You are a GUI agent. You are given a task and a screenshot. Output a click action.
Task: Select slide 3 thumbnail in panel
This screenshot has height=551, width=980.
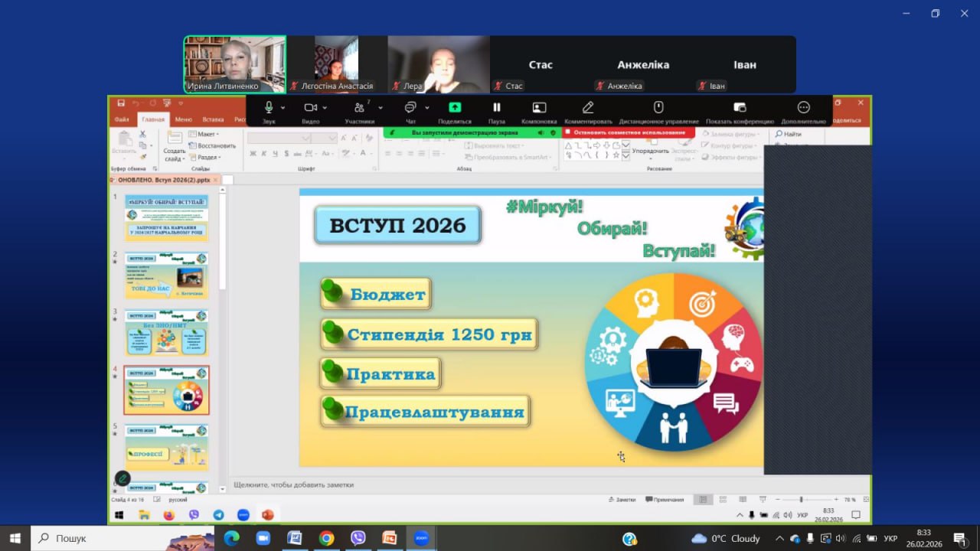166,332
